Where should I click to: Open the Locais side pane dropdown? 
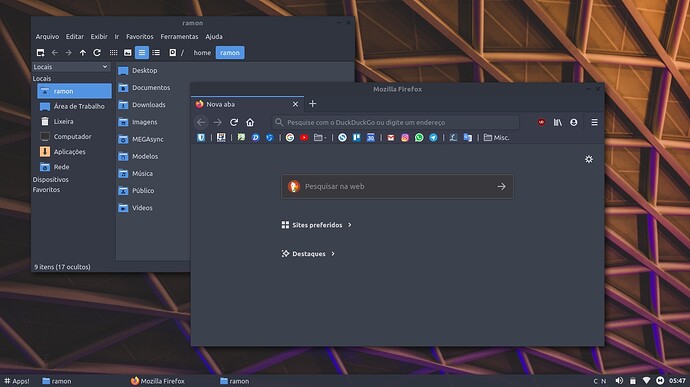pos(71,67)
